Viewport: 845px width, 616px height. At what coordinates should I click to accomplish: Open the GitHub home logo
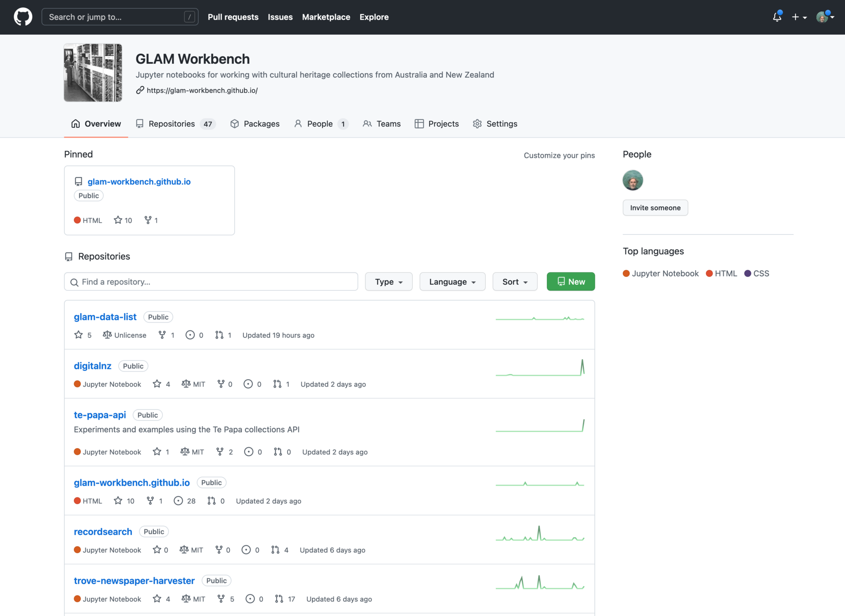tap(23, 17)
